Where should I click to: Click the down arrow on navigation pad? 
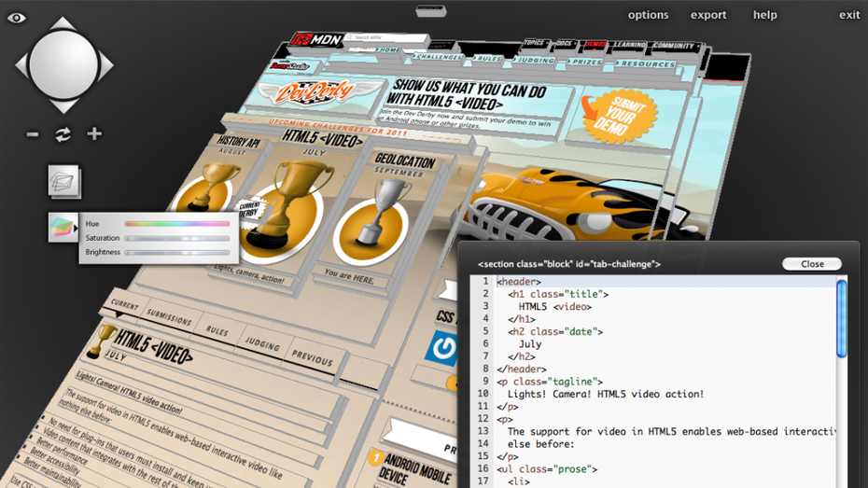(63, 106)
